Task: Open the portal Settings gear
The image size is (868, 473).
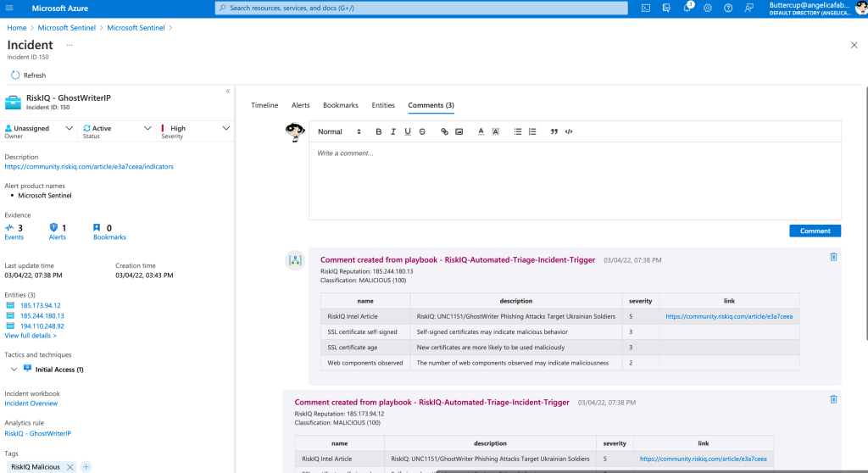Action: (x=708, y=8)
